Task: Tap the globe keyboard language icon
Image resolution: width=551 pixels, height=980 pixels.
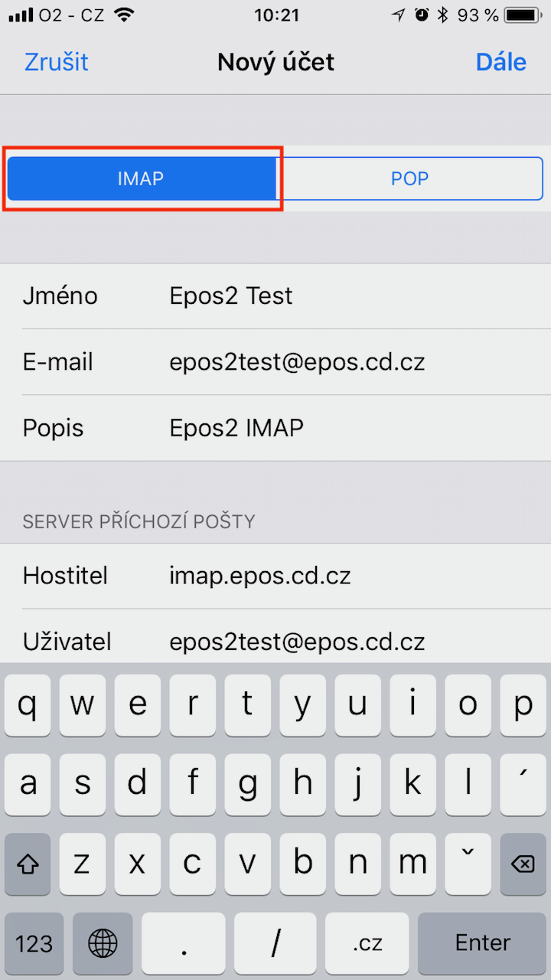Action: point(103,942)
